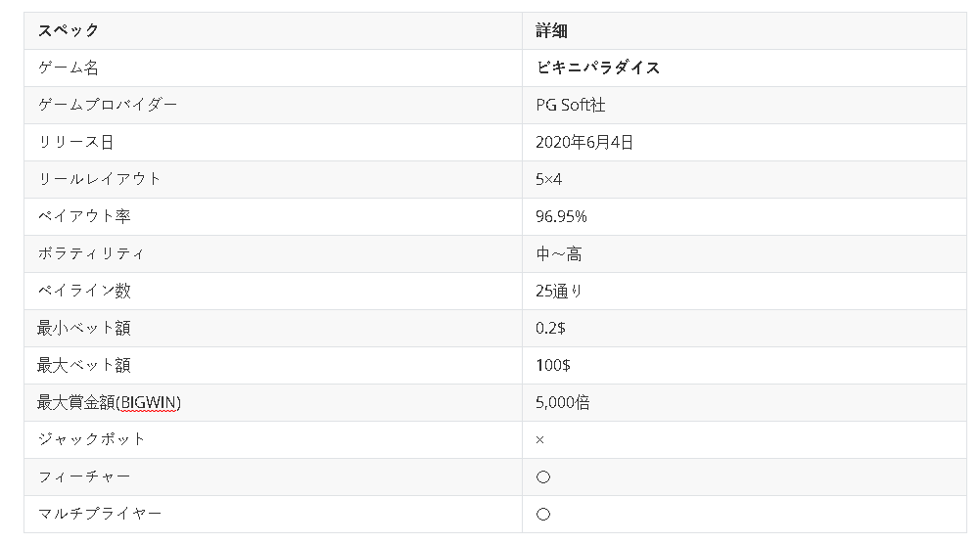The width and height of the screenshot is (980, 544).
Task: Click the 中～高 volatility value
Action: click(x=559, y=253)
